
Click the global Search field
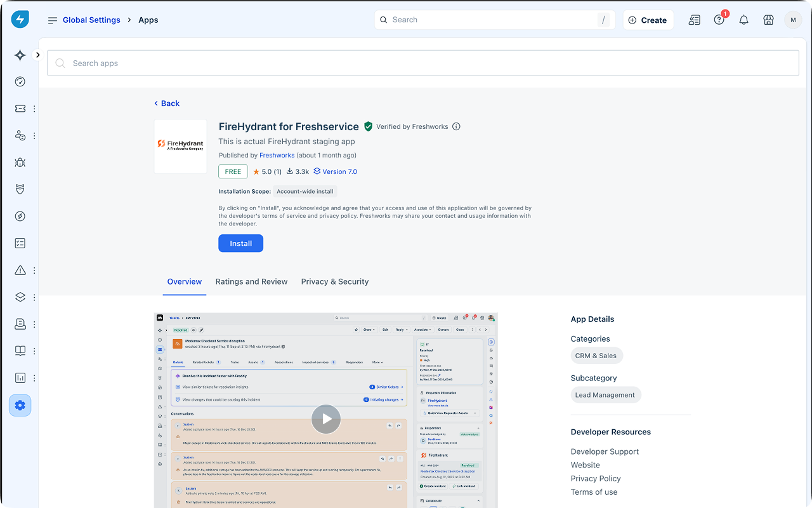point(495,20)
